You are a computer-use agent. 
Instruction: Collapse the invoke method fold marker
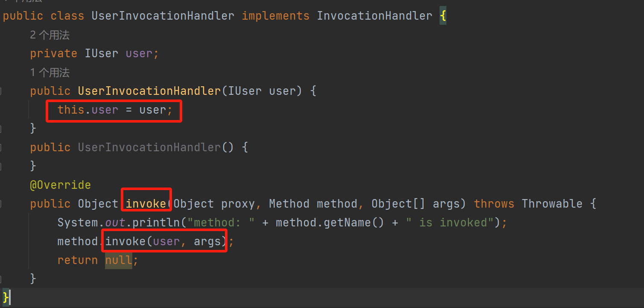click(1, 204)
